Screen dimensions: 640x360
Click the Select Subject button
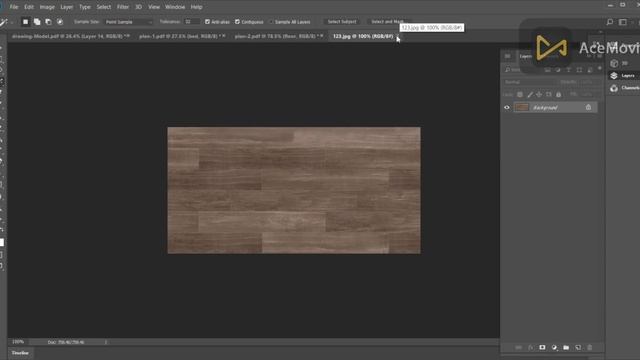click(342, 22)
